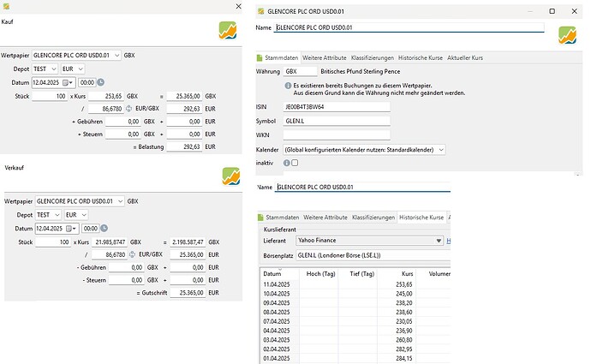Click Steuern GBX field in Kauf dialog
Screen dimensions: 591x364
tap(122, 134)
